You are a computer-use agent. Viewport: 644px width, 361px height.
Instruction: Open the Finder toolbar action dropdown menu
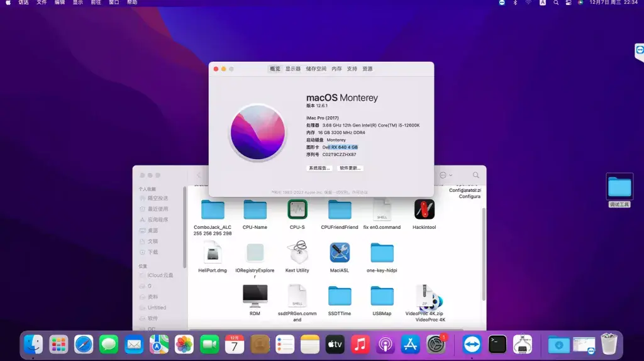(446, 175)
